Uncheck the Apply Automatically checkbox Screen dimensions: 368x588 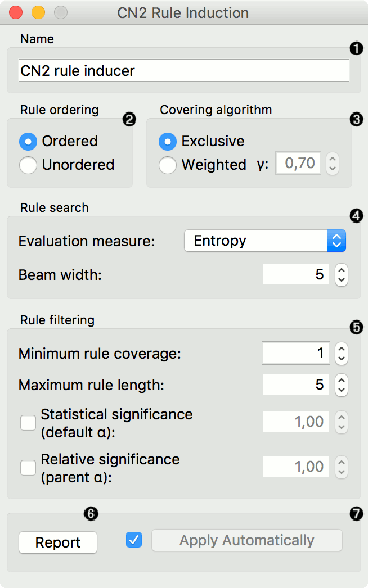coord(134,540)
